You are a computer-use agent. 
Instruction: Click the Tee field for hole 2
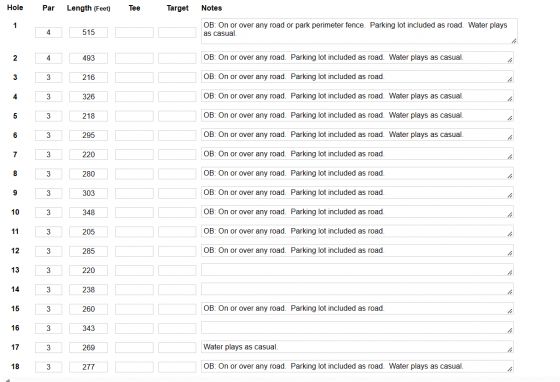point(134,58)
